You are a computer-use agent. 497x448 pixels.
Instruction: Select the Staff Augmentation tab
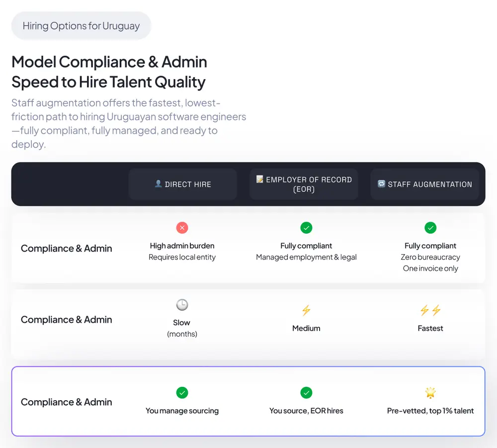[424, 184]
